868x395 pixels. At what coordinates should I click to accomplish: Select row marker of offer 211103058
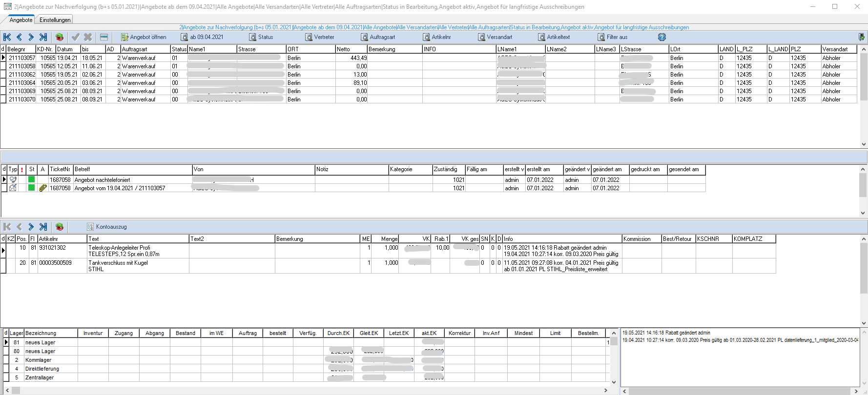(4, 66)
